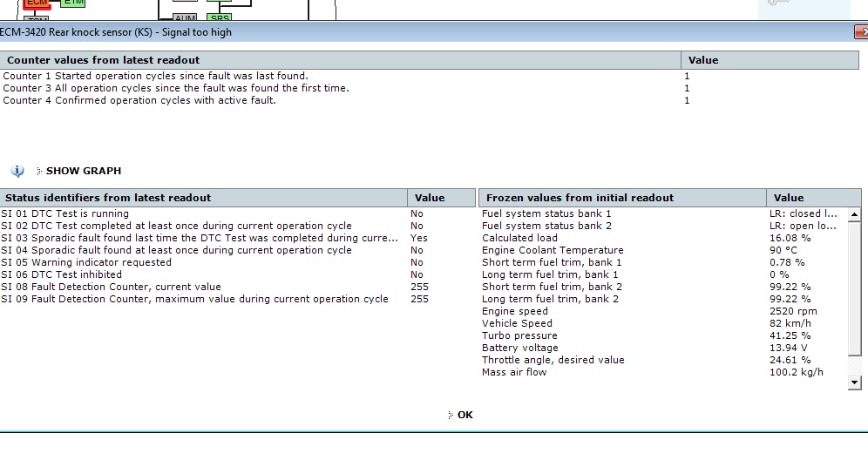This screenshot has width=868, height=467.
Task: Click the 41.25 % value
Action: [x=790, y=335]
